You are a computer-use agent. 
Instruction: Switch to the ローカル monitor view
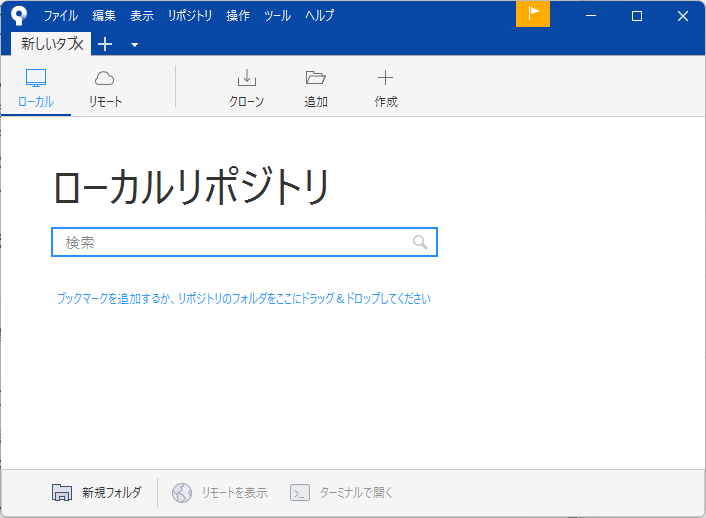(36, 79)
